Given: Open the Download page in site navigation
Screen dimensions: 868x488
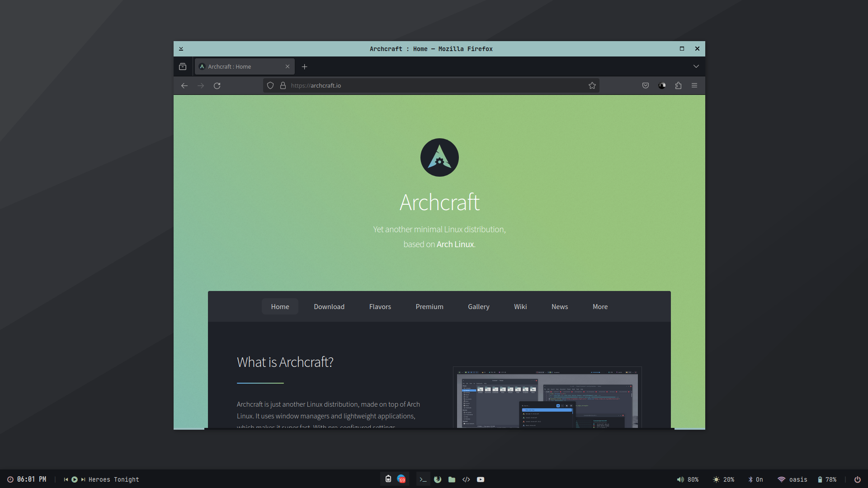Looking at the screenshot, I should pos(329,307).
